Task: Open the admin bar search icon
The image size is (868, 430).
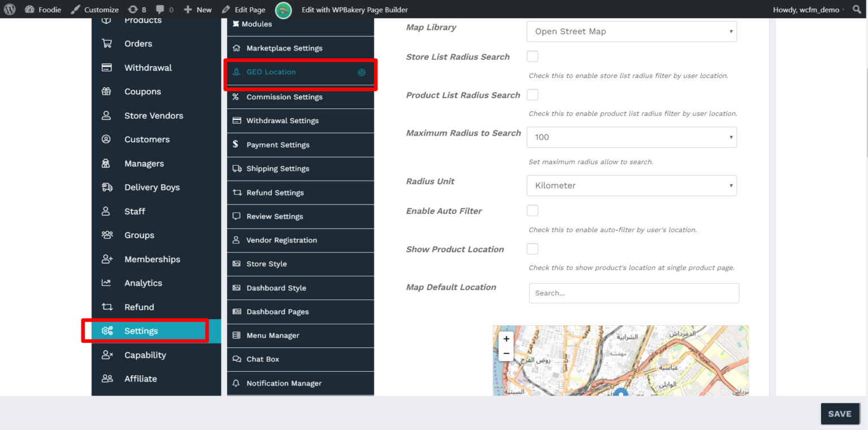Action: [857, 10]
